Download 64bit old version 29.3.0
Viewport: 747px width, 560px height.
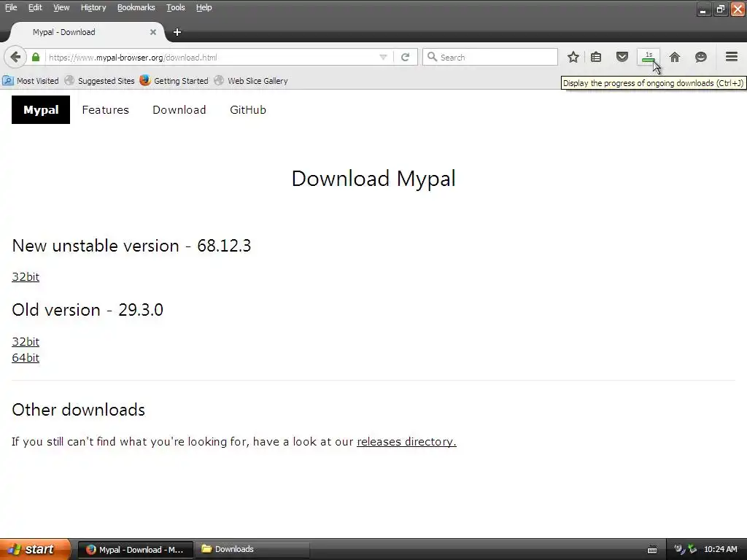pyautogui.click(x=26, y=357)
